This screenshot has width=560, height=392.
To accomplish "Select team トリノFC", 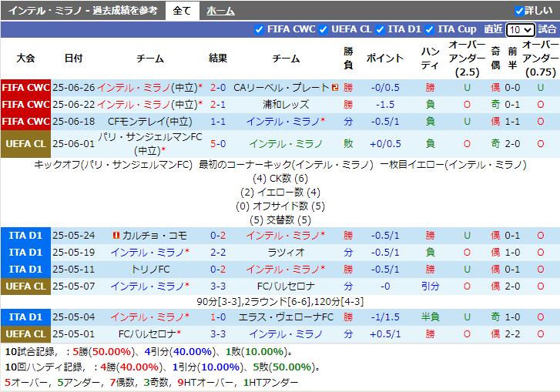I will pyautogui.click(x=150, y=270).
